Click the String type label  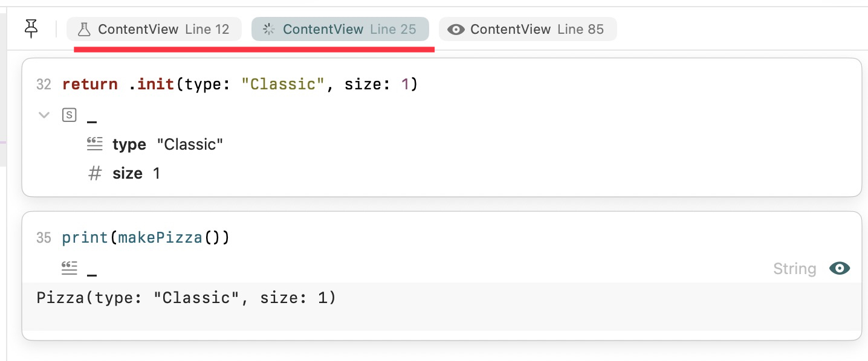point(794,269)
